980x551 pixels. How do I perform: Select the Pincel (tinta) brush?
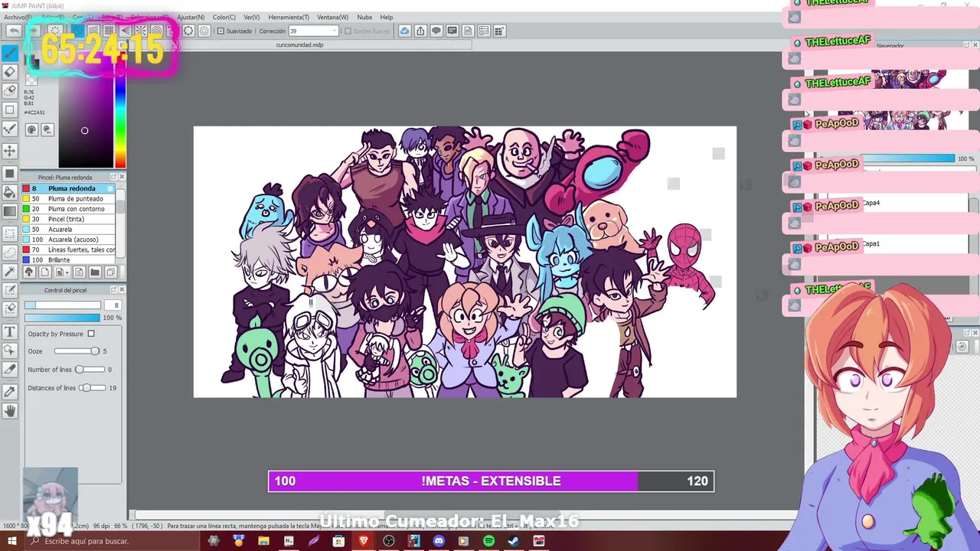(x=68, y=219)
